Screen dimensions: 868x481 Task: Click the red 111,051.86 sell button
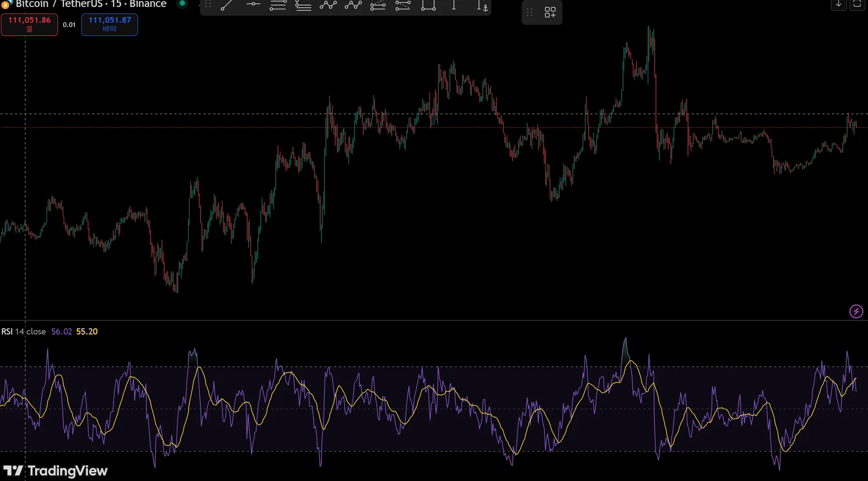click(29, 24)
